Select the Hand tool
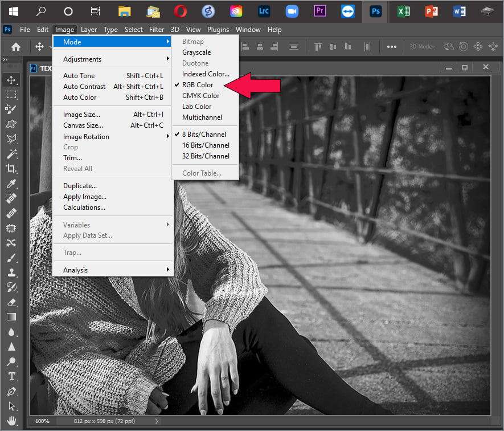Image resolution: width=504 pixels, height=431 pixels. 11,421
